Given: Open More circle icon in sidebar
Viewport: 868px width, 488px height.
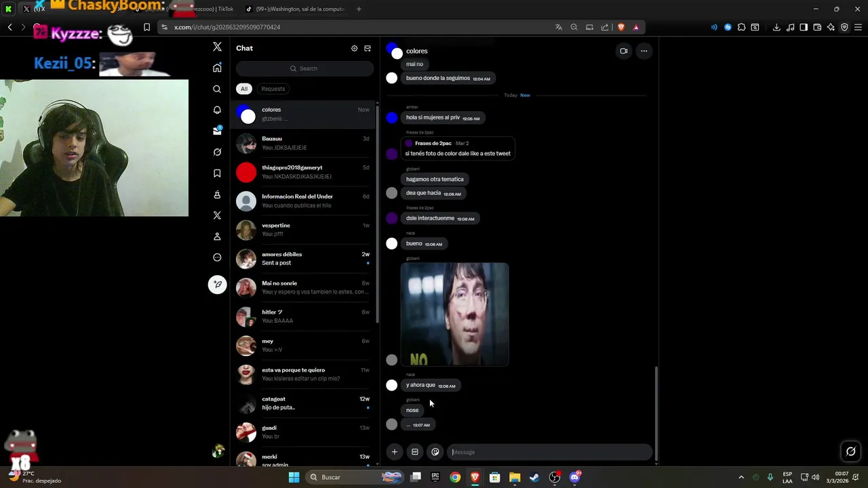Looking at the screenshot, I should [x=217, y=258].
